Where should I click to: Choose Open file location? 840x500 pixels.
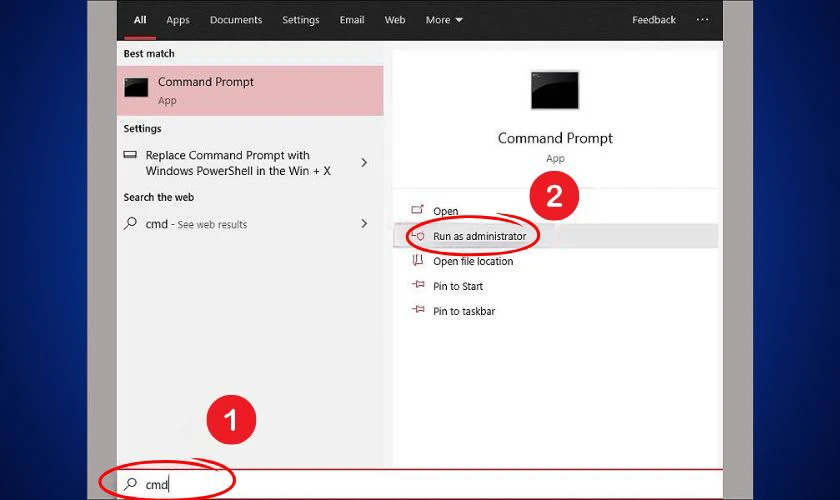473,262
